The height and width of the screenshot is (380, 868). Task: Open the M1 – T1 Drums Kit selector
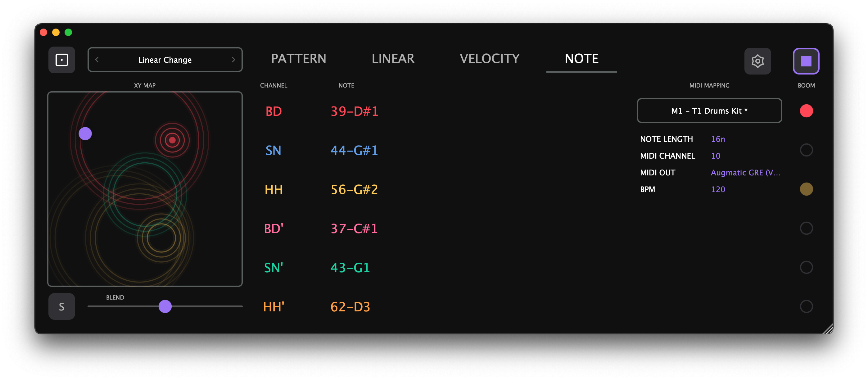click(x=709, y=111)
